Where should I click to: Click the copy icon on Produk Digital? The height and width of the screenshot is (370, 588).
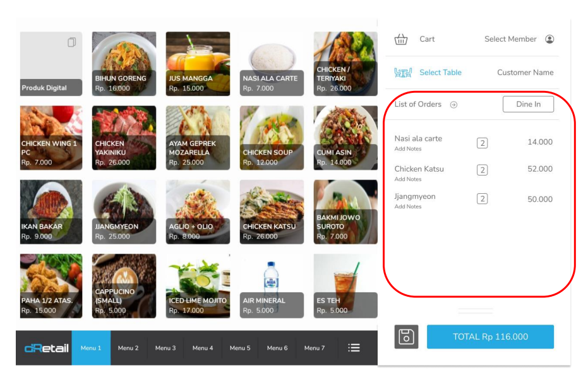[71, 42]
